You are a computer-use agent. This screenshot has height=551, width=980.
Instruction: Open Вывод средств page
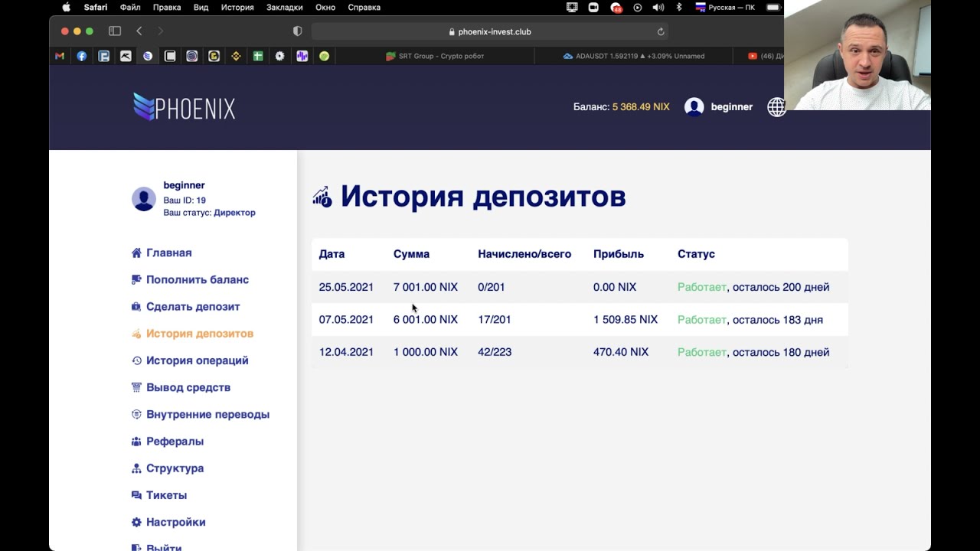click(x=188, y=388)
